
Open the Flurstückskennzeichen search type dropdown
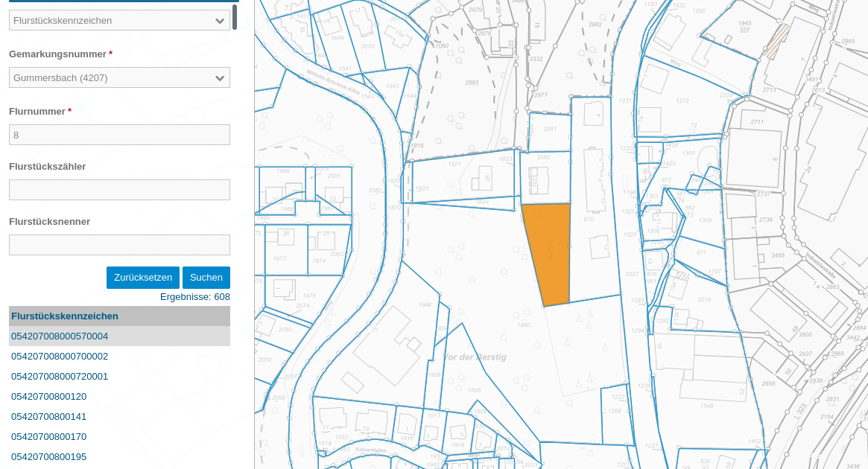119,20
